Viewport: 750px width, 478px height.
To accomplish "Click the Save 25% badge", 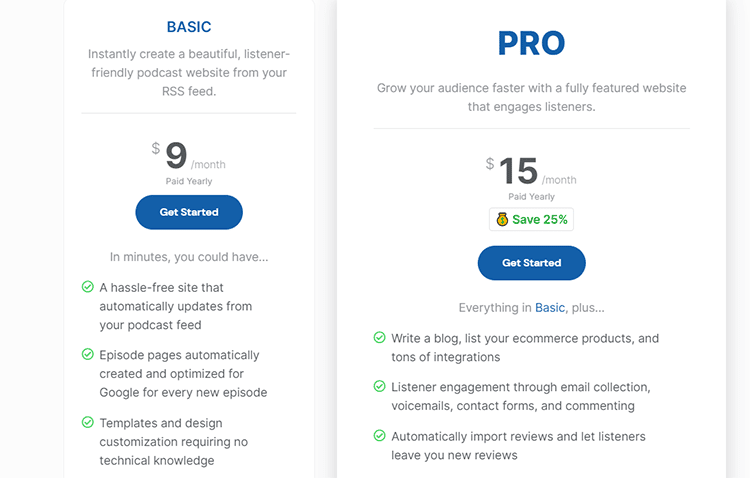I will click(x=531, y=219).
